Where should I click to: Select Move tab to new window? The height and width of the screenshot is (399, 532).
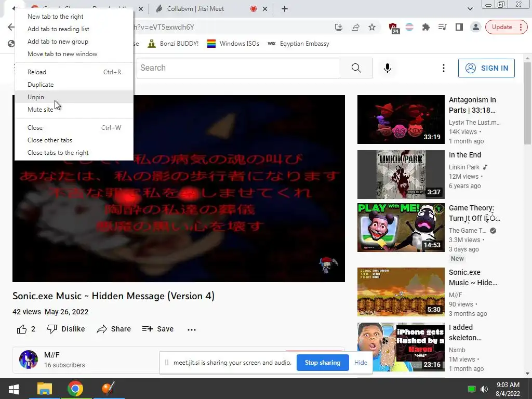tap(74, 54)
